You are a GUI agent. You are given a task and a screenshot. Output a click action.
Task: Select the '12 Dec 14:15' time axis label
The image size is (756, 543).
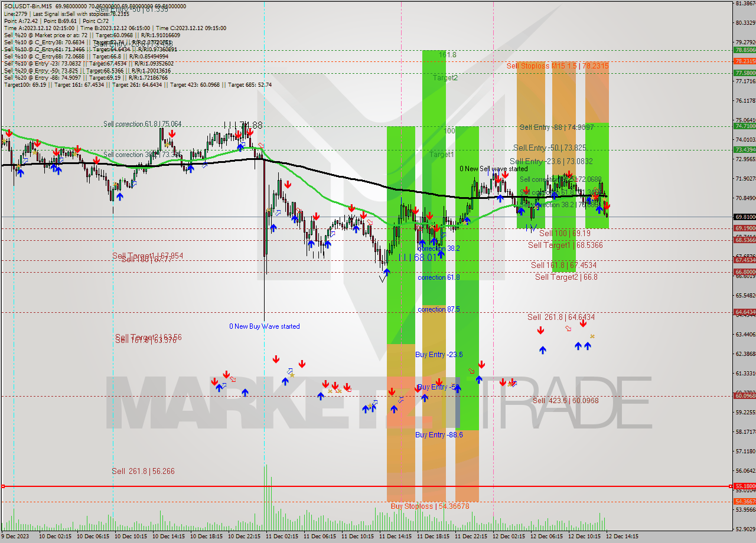click(x=622, y=537)
